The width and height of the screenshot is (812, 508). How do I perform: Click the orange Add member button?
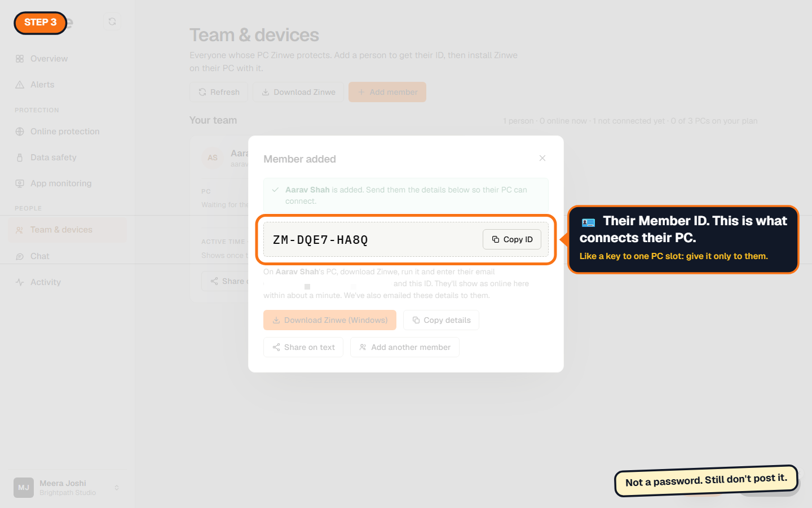(387, 92)
